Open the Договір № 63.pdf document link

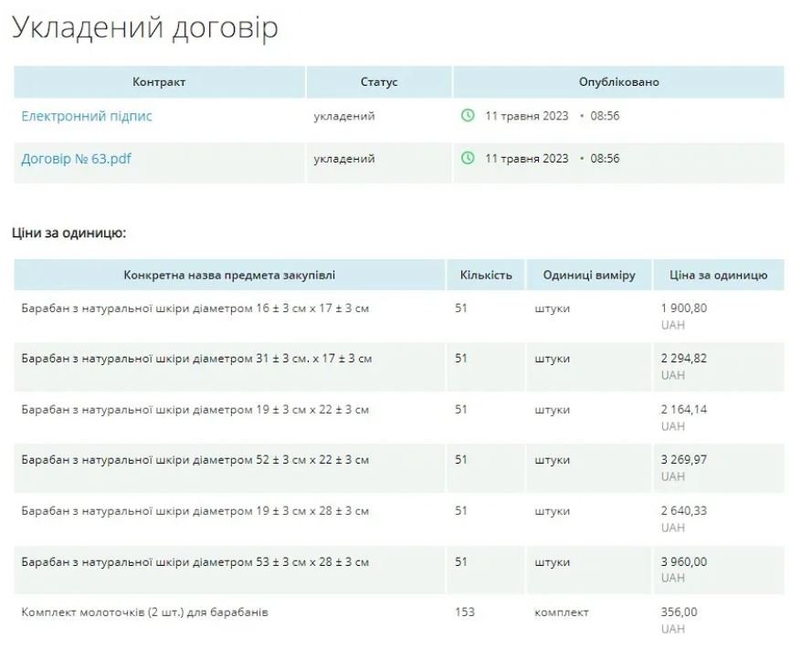coord(76,159)
